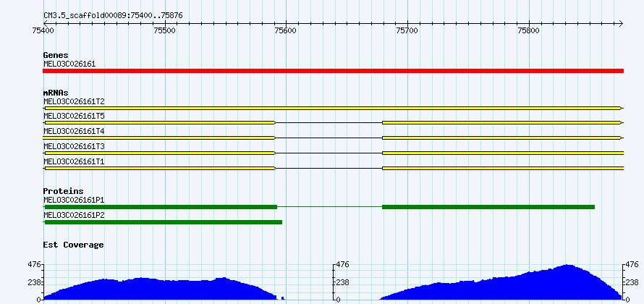Click the MEL03C026161T1 transcript label
Image resolution: width=644 pixels, height=304 pixels.
click(74, 162)
